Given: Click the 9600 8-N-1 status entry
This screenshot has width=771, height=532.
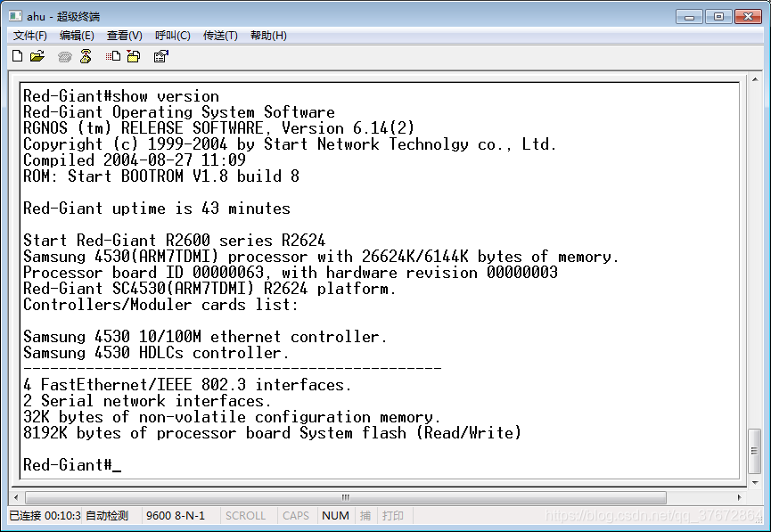Looking at the screenshot, I should click(176, 515).
